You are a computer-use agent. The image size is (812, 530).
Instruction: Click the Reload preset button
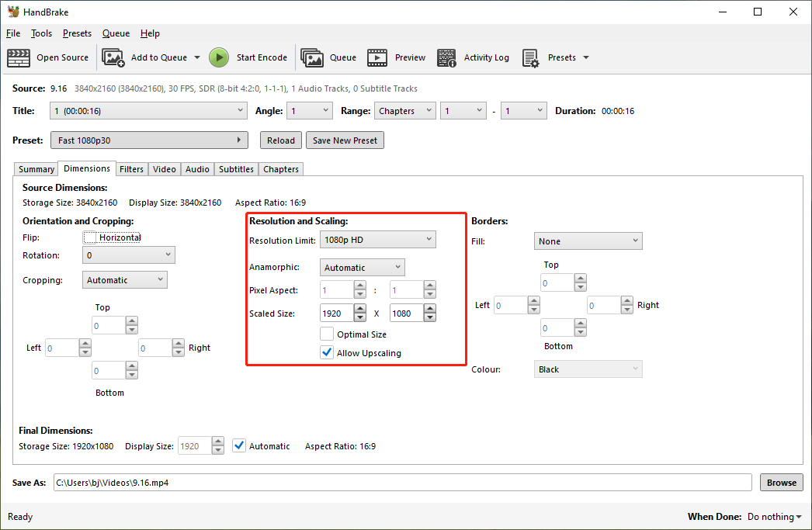pyautogui.click(x=281, y=140)
